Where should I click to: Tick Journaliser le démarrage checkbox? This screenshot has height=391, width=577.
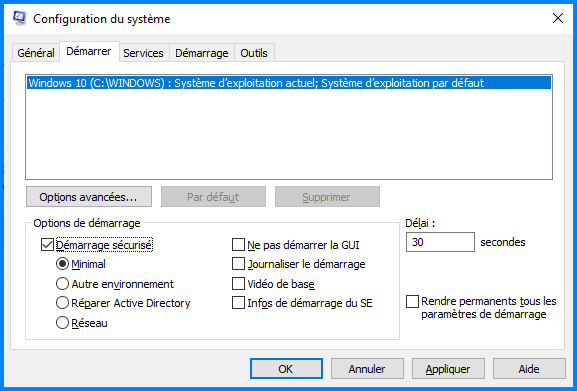pyautogui.click(x=238, y=264)
